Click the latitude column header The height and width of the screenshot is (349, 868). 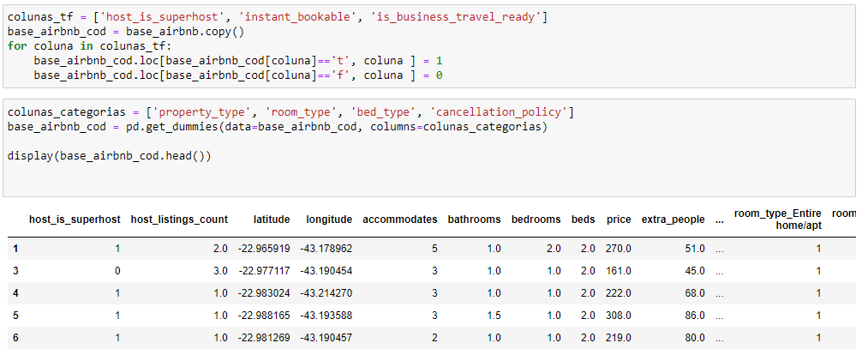pyautogui.click(x=272, y=220)
